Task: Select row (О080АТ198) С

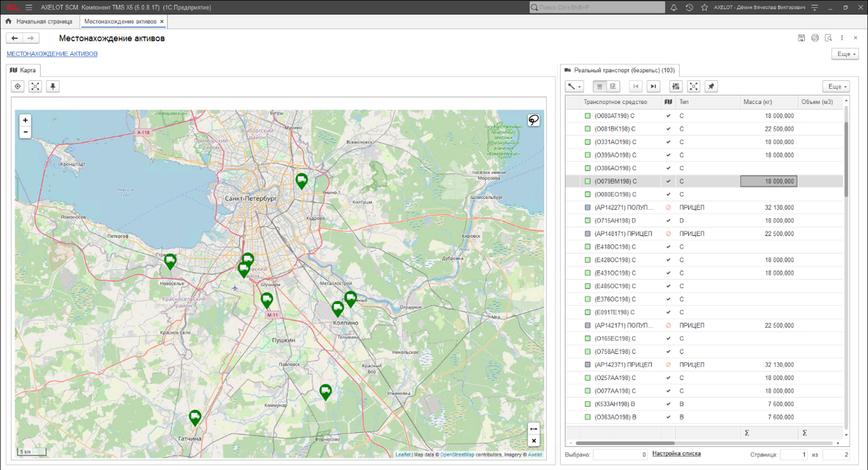Action: pos(705,115)
